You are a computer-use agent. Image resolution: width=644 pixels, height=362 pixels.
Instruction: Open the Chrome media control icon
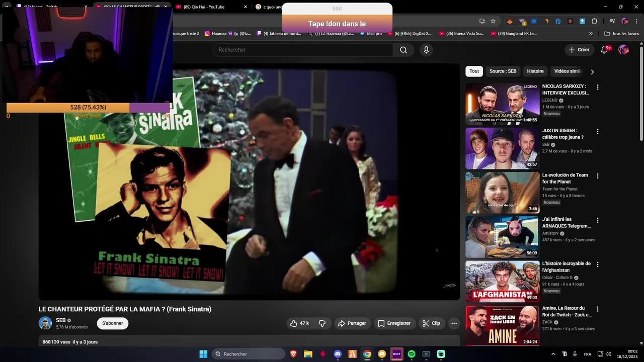[x=612, y=21]
